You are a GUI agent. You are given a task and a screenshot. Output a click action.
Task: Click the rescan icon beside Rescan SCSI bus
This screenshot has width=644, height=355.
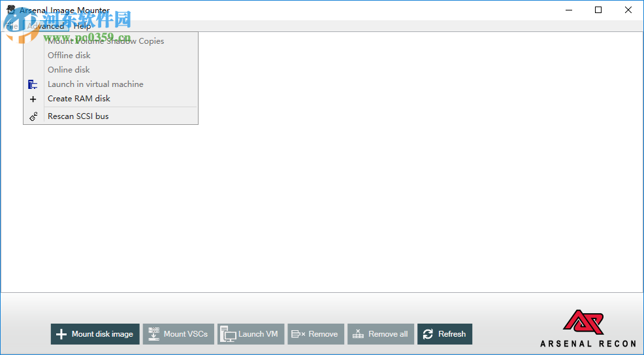point(33,116)
